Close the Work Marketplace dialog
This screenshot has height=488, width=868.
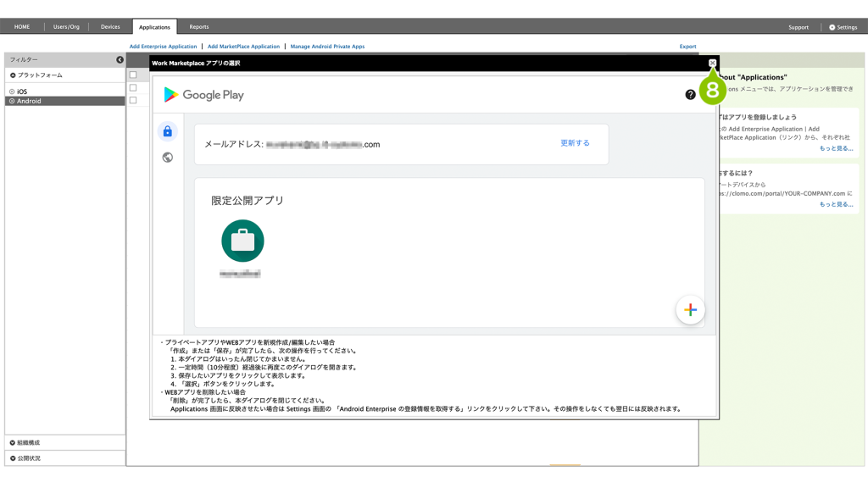[712, 63]
